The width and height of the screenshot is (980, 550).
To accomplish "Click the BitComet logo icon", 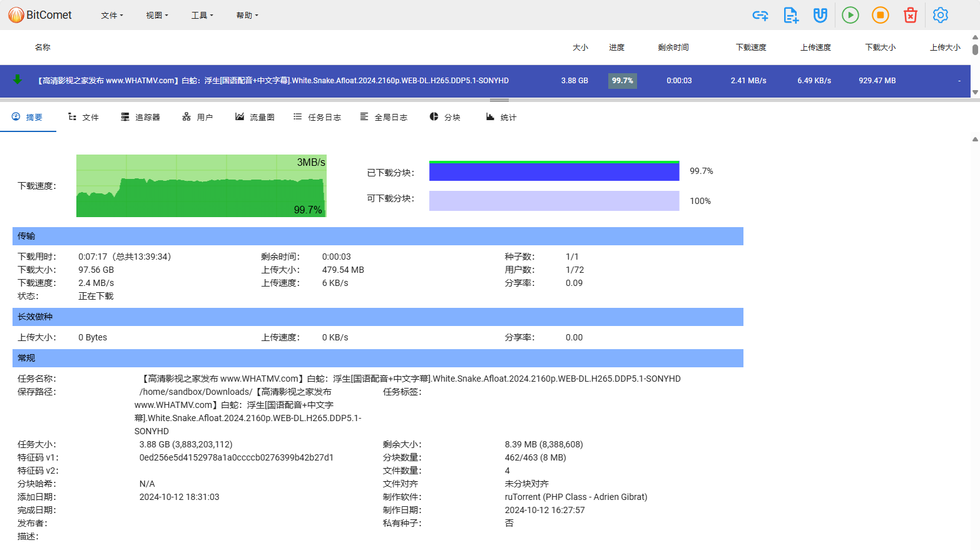I will (16, 15).
